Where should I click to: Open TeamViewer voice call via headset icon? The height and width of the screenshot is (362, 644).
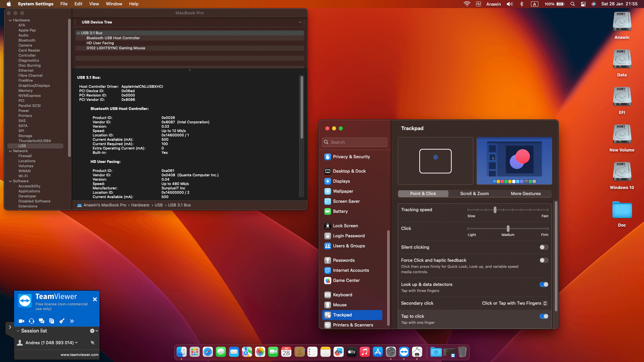click(31, 321)
